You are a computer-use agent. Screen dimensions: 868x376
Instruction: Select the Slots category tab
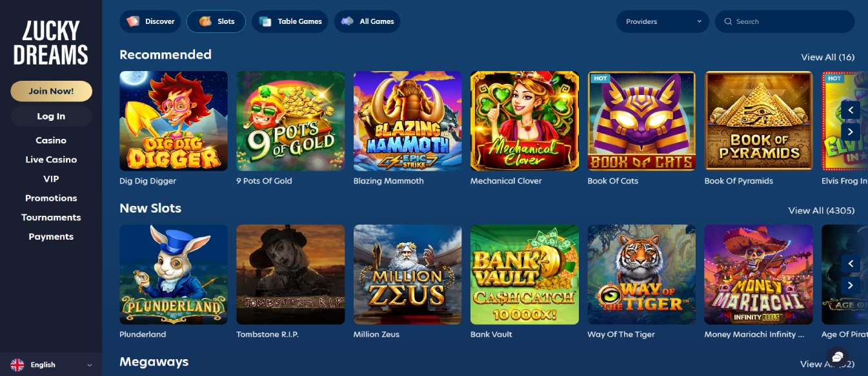pos(216,21)
